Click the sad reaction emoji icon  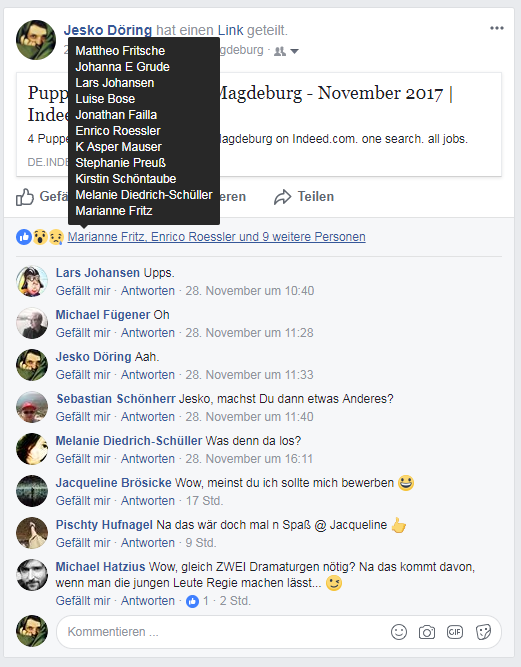coord(56,237)
